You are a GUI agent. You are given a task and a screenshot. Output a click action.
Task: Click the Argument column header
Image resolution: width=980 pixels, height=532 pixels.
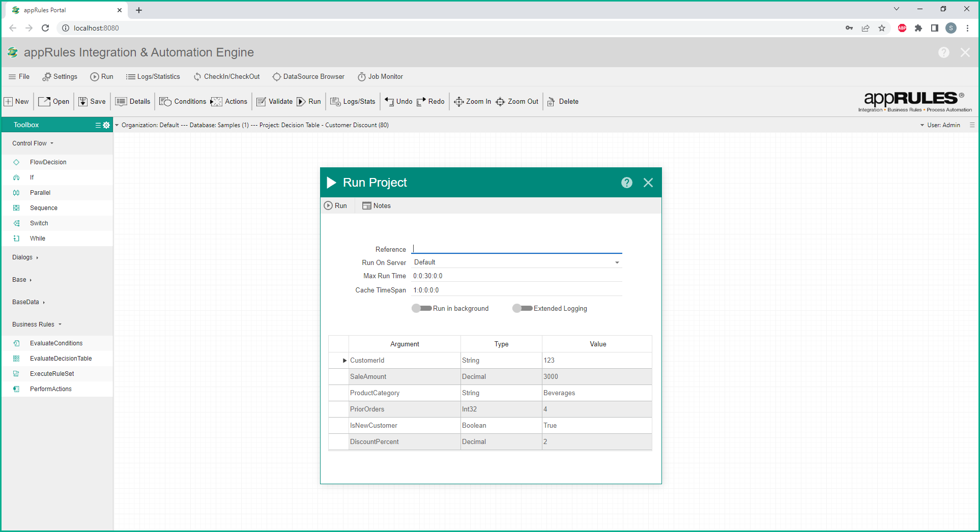[x=405, y=344]
